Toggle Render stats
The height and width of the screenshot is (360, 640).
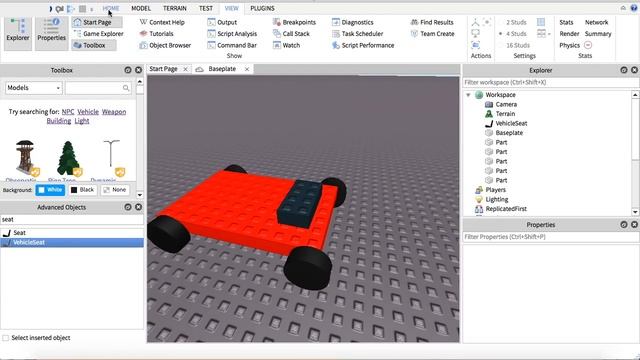(x=569, y=34)
